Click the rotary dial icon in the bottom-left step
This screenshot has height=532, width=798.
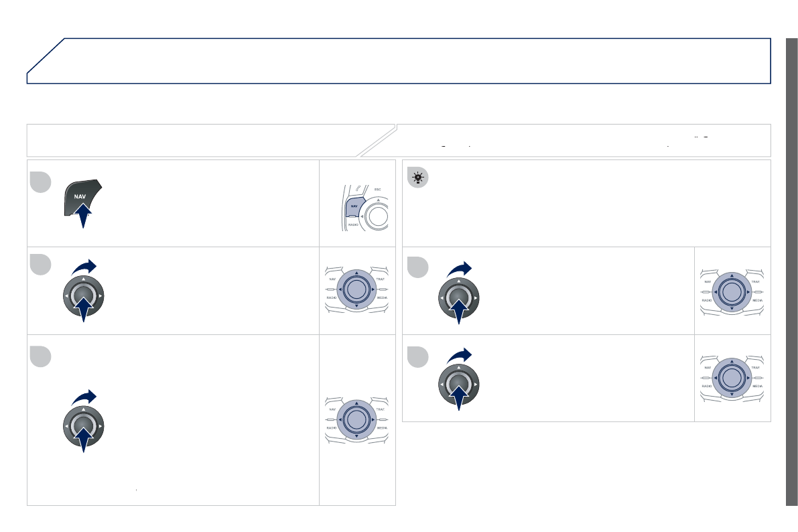click(83, 425)
